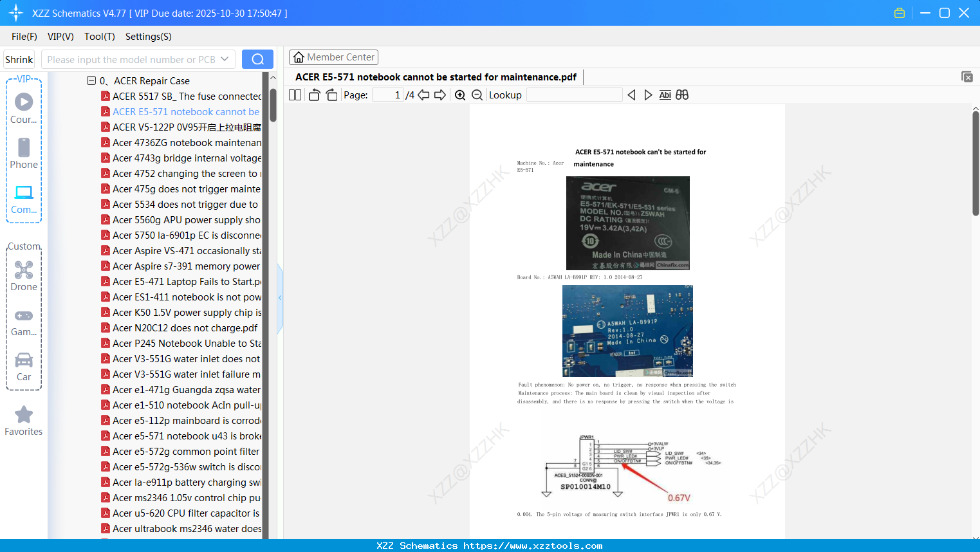Open the Courses category in the VIP sidebar

click(24, 108)
